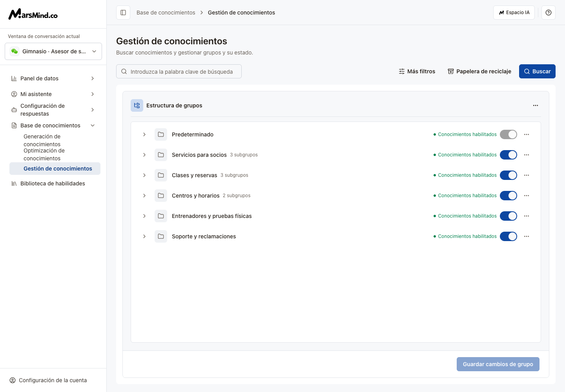Open the help question mark icon
Viewport: 565px width, 392px height.
coord(549,13)
